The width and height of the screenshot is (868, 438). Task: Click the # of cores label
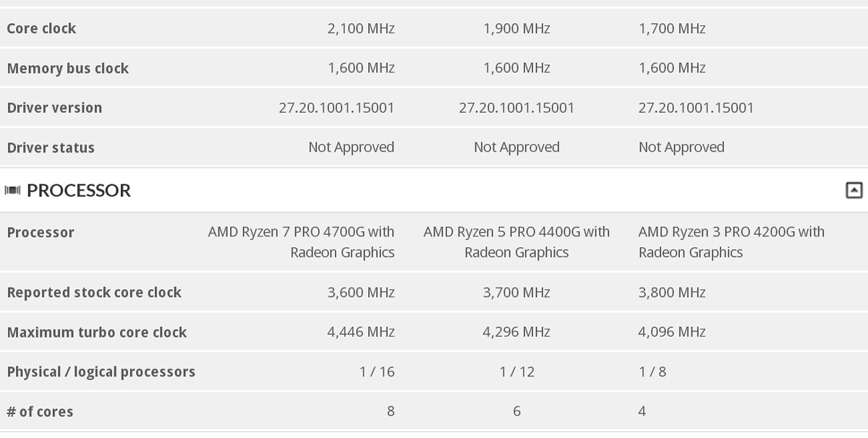[40, 412]
